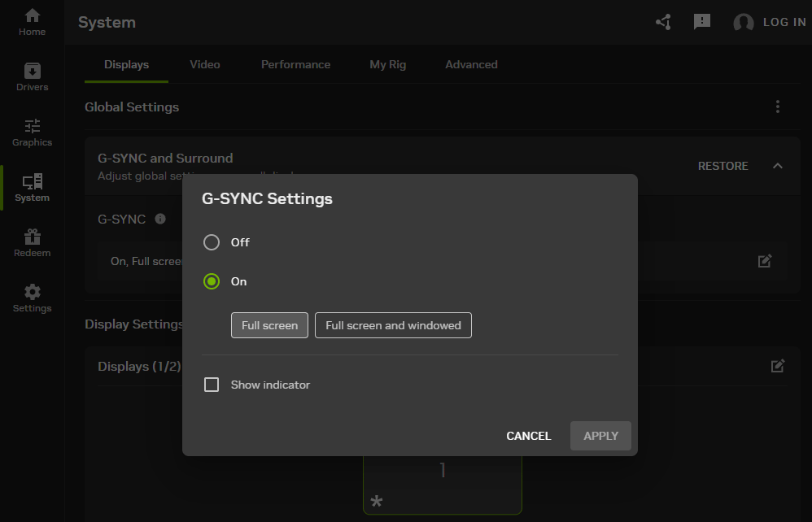Select the Off radio button
This screenshot has width=812, height=522.
(212, 242)
